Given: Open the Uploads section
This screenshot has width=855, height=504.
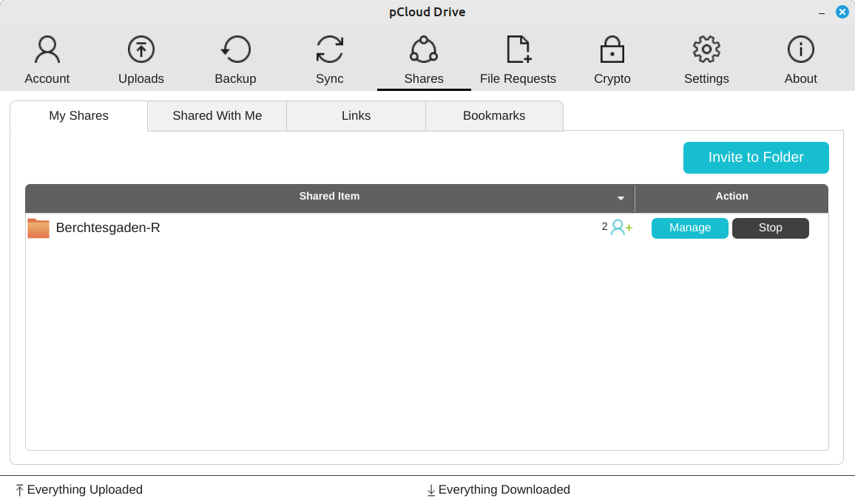Looking at the screenshot, I should click(x=141, y=60).
